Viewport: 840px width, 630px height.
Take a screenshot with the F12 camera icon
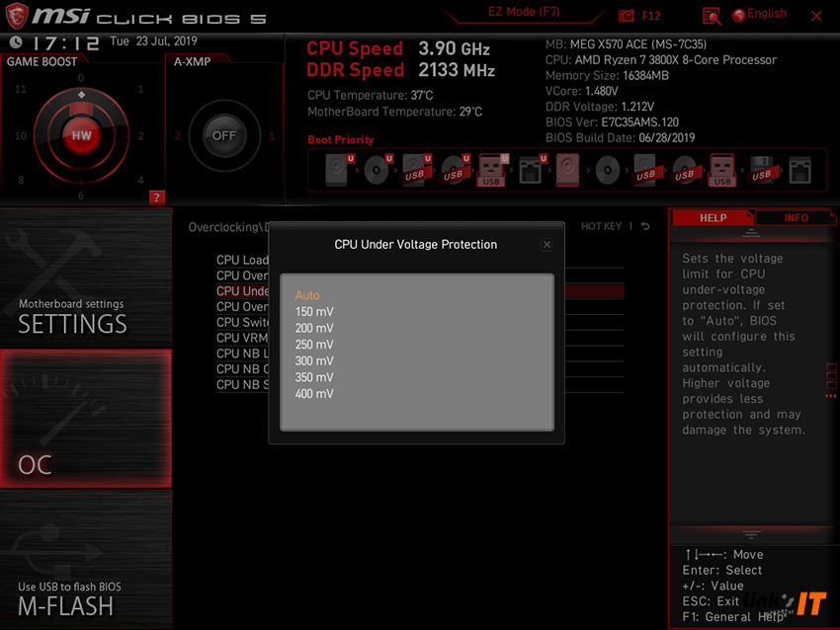click(626, 16)
